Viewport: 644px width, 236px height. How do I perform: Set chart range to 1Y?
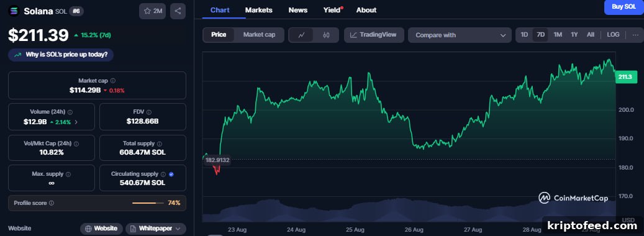click(574, 35)
